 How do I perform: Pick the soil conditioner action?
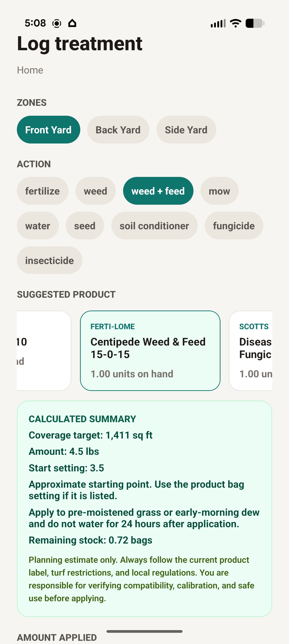154,226
